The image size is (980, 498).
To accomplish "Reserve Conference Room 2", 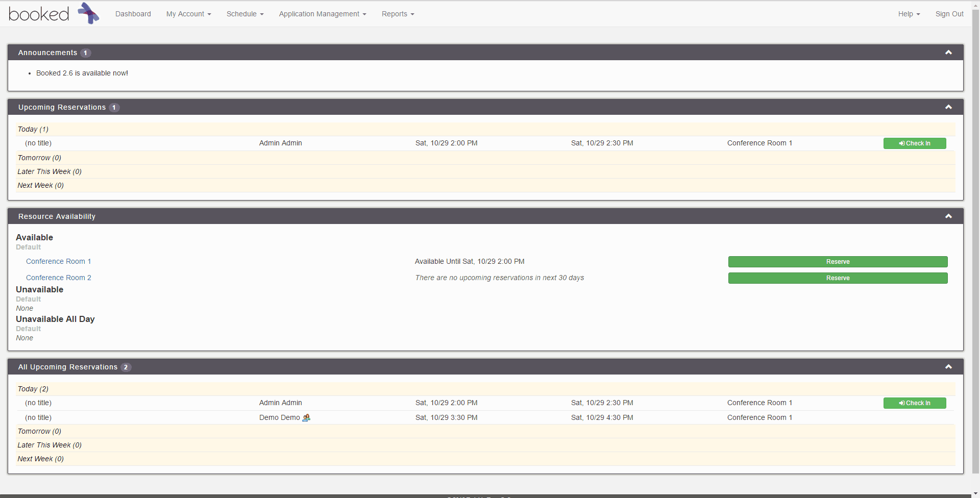I will pyautogui.click(x=838, y=278).
